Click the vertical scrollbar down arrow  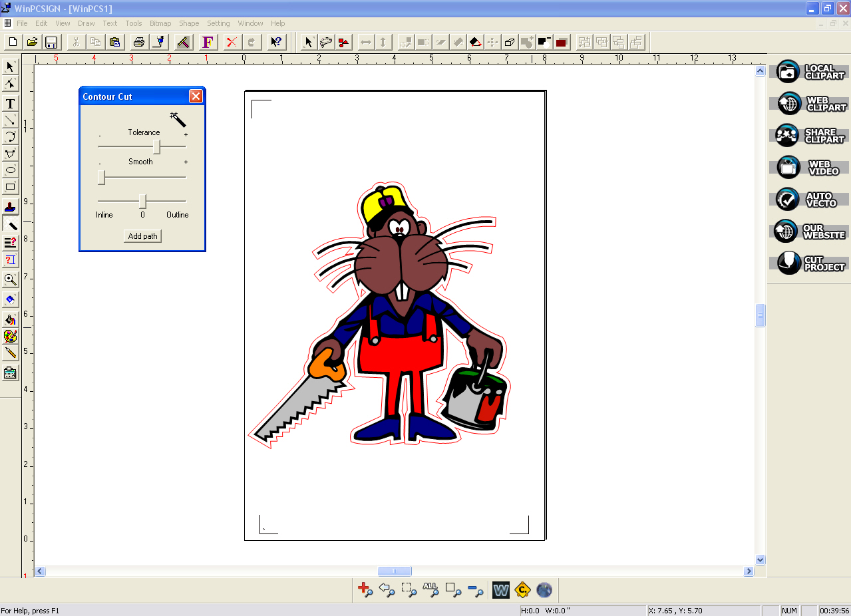point(761,560)
